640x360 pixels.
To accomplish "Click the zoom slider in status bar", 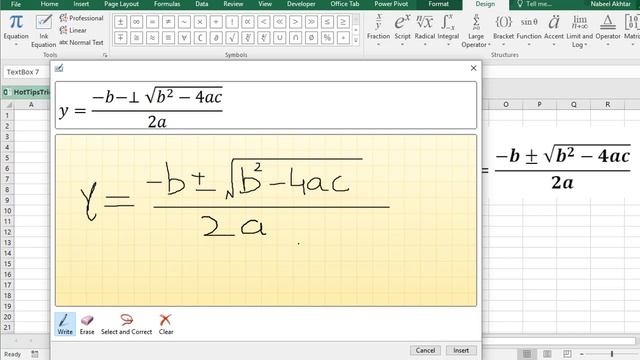I will 612,353.
